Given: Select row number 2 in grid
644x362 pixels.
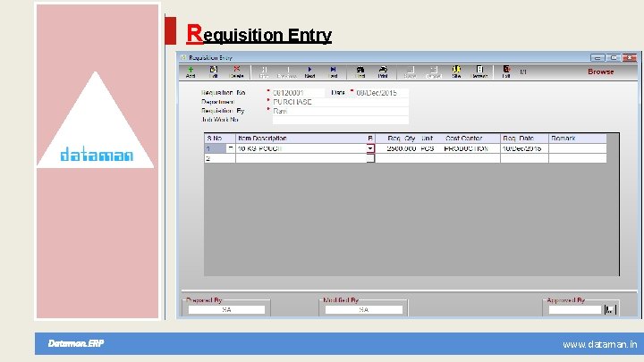Looking at the screenshot, I should [220, 158].
